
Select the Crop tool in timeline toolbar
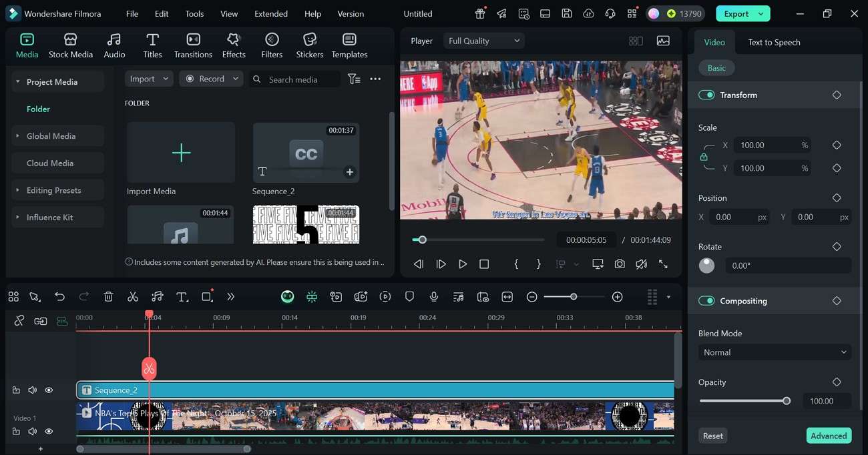207,297
